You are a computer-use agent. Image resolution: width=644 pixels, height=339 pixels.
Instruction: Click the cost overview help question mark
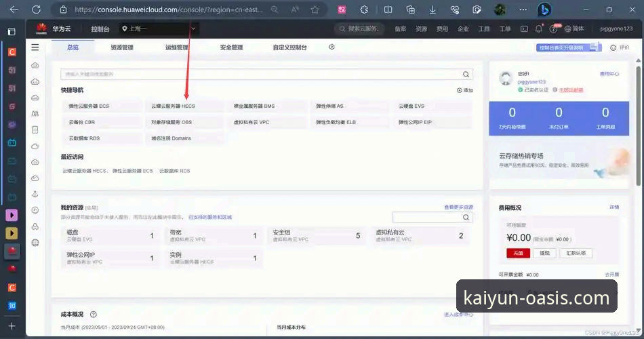coord(94,315)
